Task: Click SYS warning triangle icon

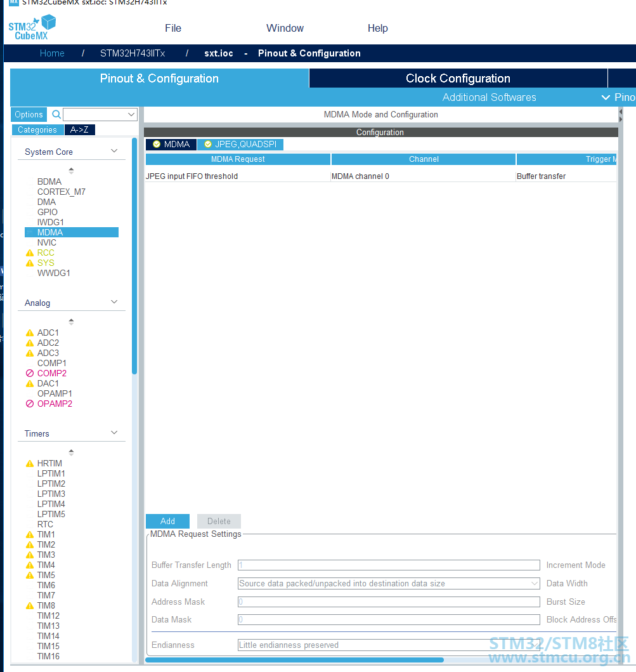Action: click(30, 263)
